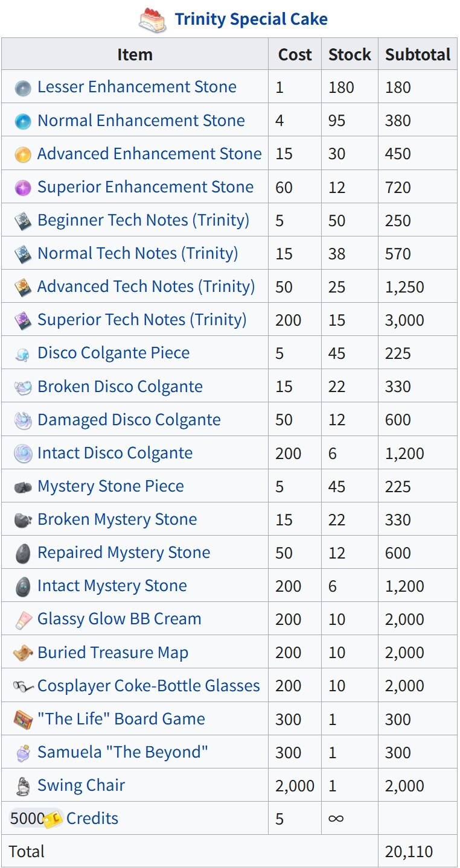
Task: Click the Lesser Enhancement Stone icon
Action: pos(23,87)
